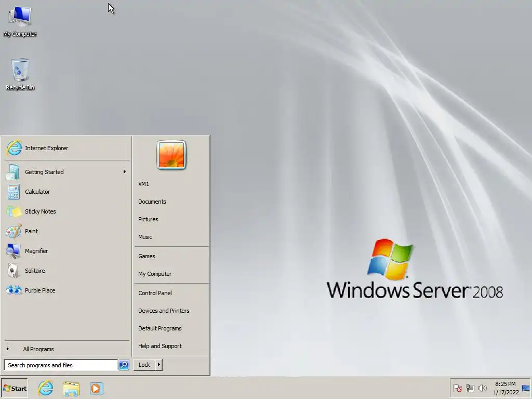This screenshot has width=532, height=399.
Task: Click the Lock button
Action: point(144,365)
